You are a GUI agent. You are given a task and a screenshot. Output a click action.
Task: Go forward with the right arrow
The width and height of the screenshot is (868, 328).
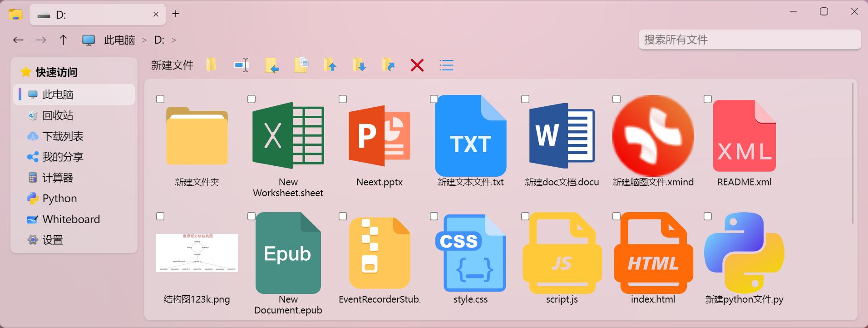tap(41, 40)
